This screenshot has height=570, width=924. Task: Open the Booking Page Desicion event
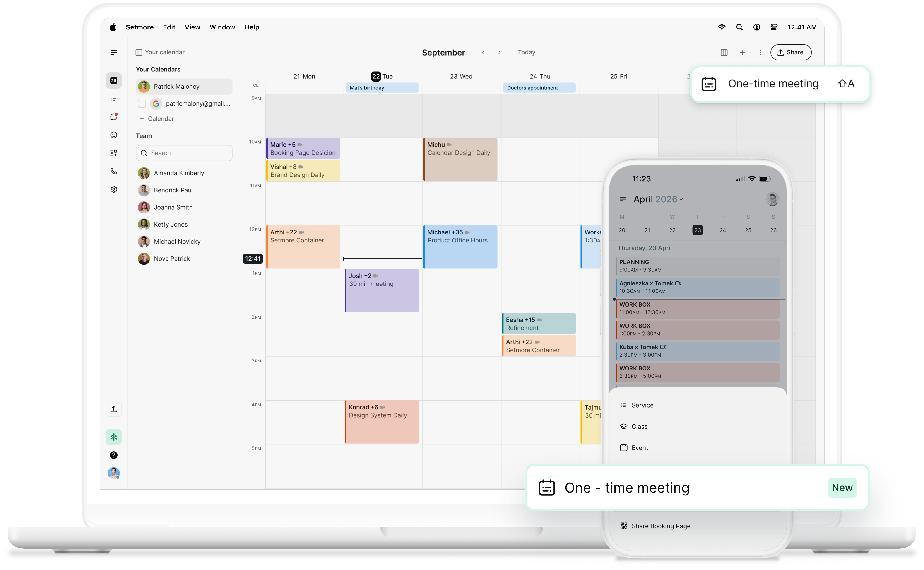303,149
